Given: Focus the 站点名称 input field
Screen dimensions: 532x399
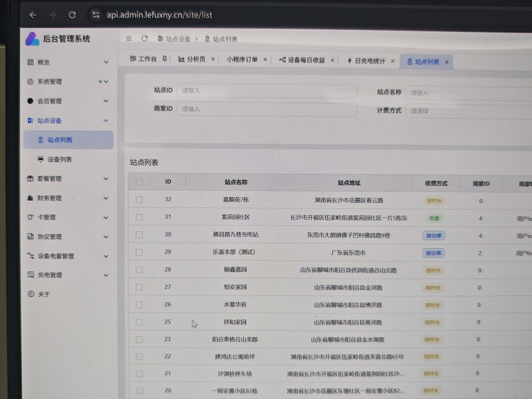Looking at the screenshot, I should pos(469,92).
